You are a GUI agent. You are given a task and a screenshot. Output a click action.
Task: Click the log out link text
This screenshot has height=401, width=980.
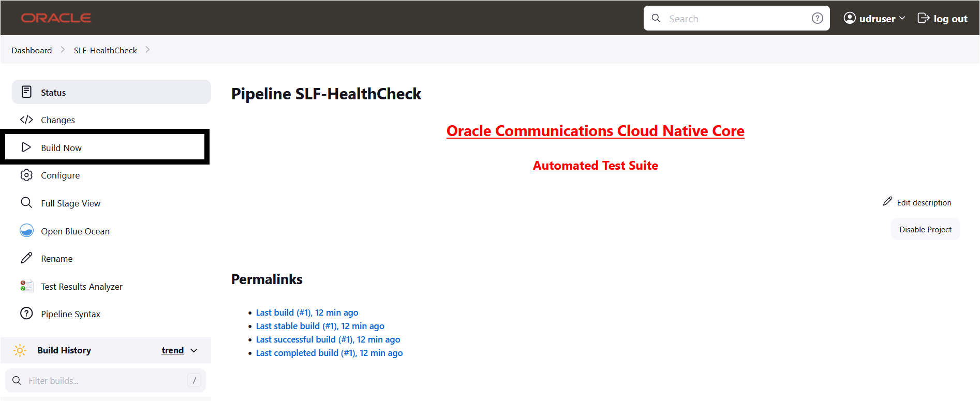951,19
